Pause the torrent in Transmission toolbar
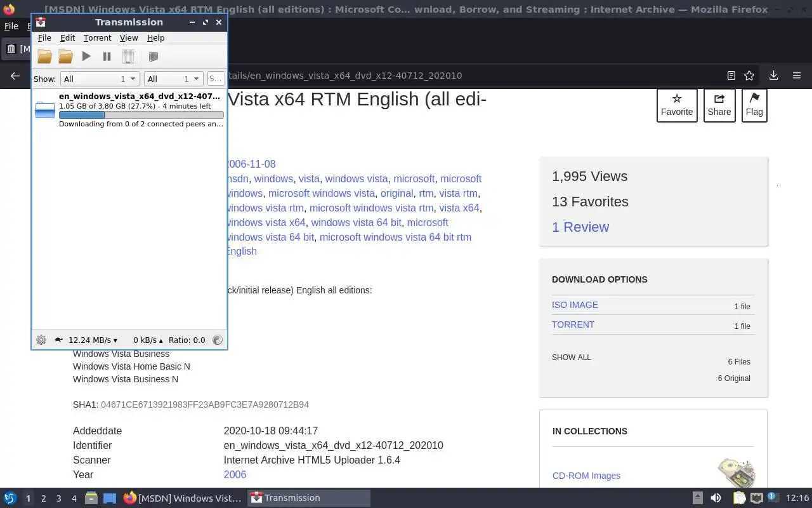 pyautogui.click(x=107, y=57)
